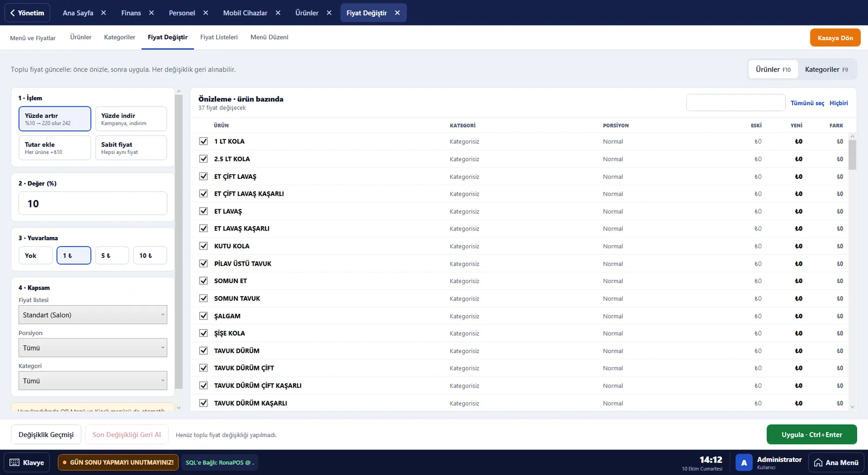Click the GÜN SONU YAPMAYI UNUTMAYINIZ warning
The height and width of the screenshot is (475, 868).
point(118,463)
